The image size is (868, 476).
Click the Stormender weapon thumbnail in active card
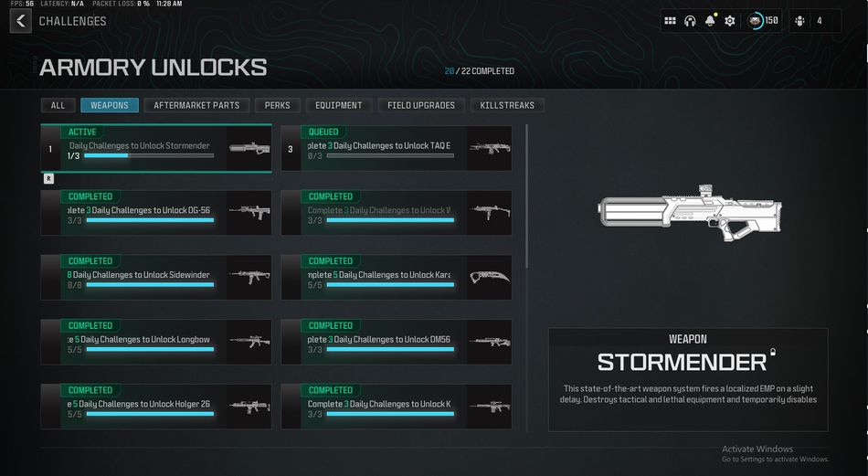point(249,148)
